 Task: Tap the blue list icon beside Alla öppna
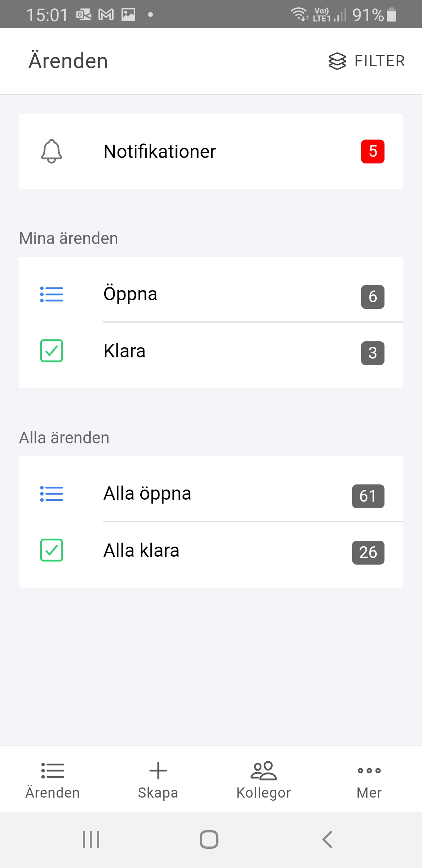52,494
